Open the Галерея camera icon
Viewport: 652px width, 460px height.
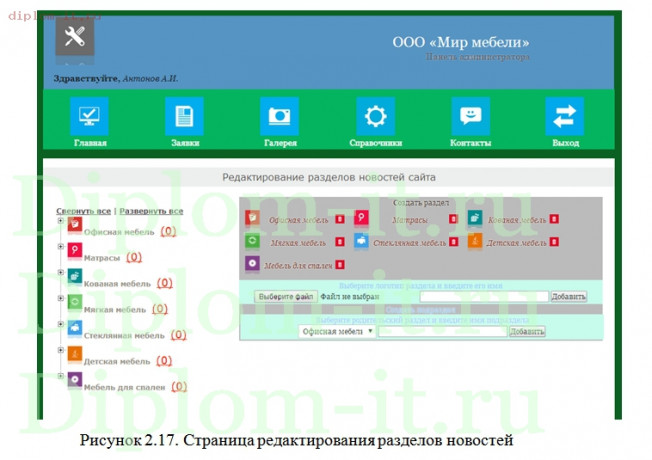(x=279, y=116)
